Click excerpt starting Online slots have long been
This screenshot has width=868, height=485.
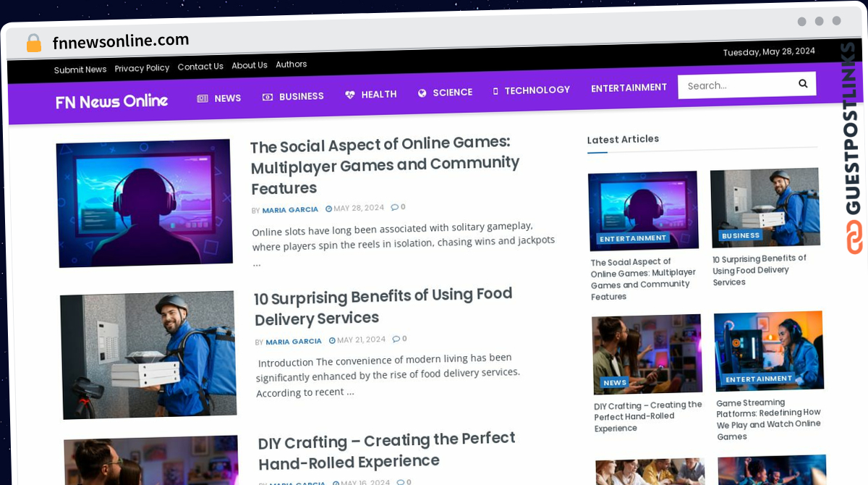pos(404,242)
